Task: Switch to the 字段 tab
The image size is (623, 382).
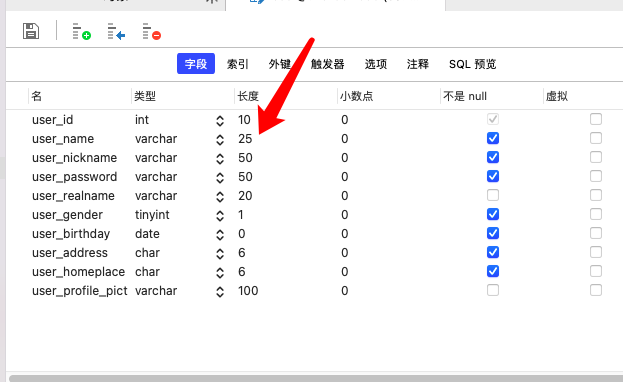Action: click(196, 64)
